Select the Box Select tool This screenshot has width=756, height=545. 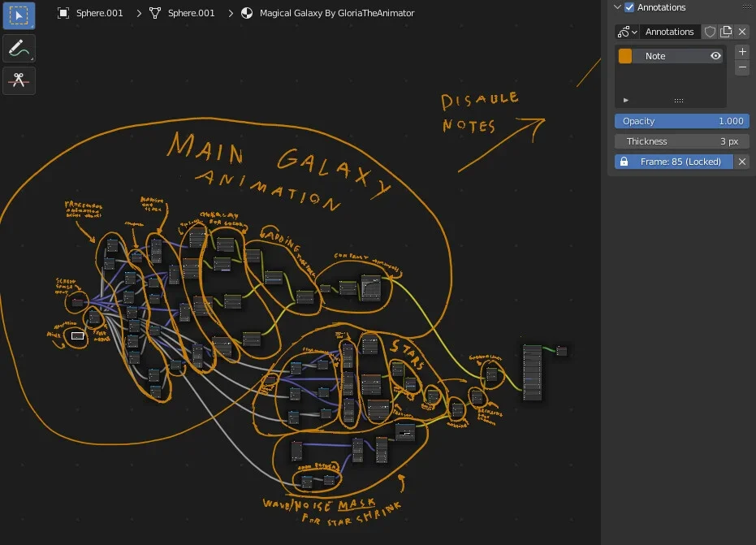click(x=18, y=15)
